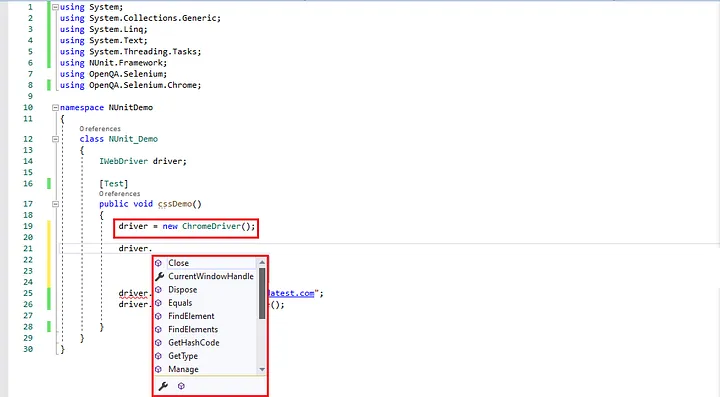Toggle the methods filter cube at the list bottom
This screenshot has width=720, height=397.
[181, 386]
